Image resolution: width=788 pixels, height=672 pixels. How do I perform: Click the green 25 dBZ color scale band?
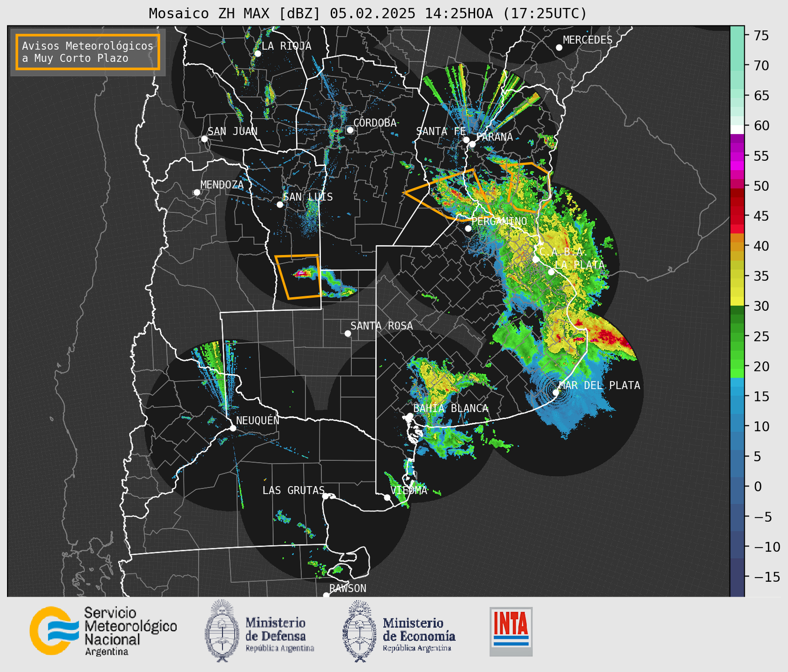(737, 336)
